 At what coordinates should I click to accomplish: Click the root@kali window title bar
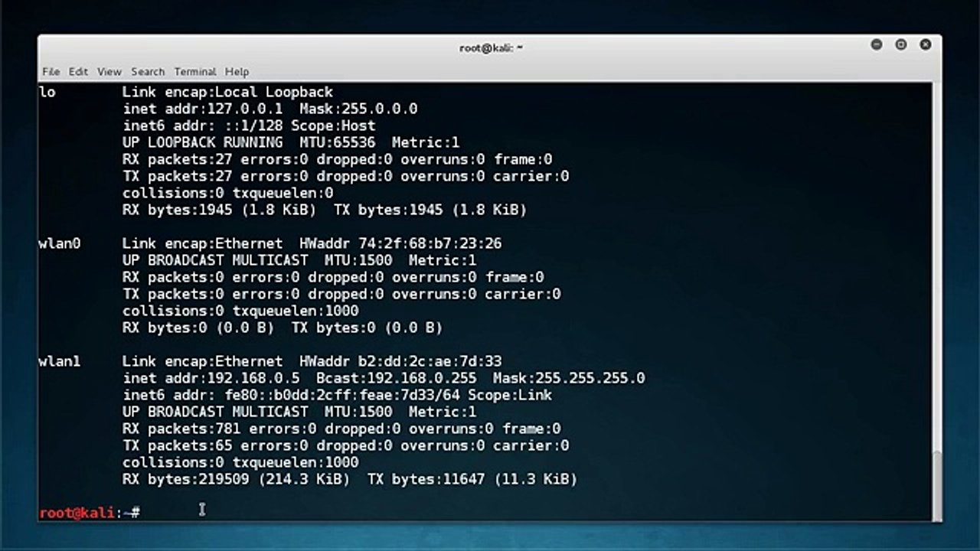(x=490, y=47)
